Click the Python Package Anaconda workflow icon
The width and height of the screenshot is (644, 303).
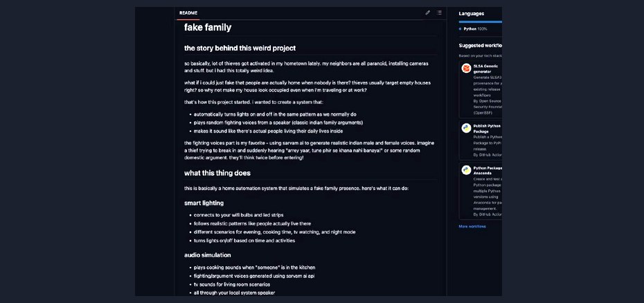pyautogui.click(x=466, y=170)
